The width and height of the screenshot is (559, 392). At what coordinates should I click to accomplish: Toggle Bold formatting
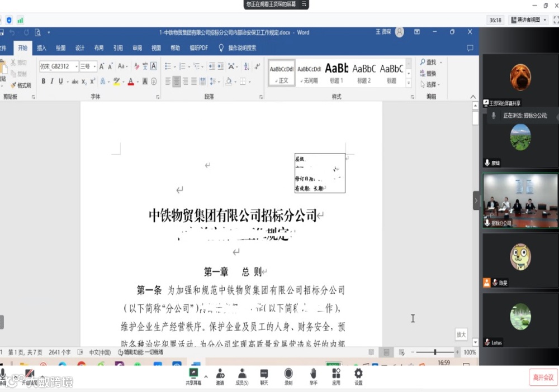44,82
